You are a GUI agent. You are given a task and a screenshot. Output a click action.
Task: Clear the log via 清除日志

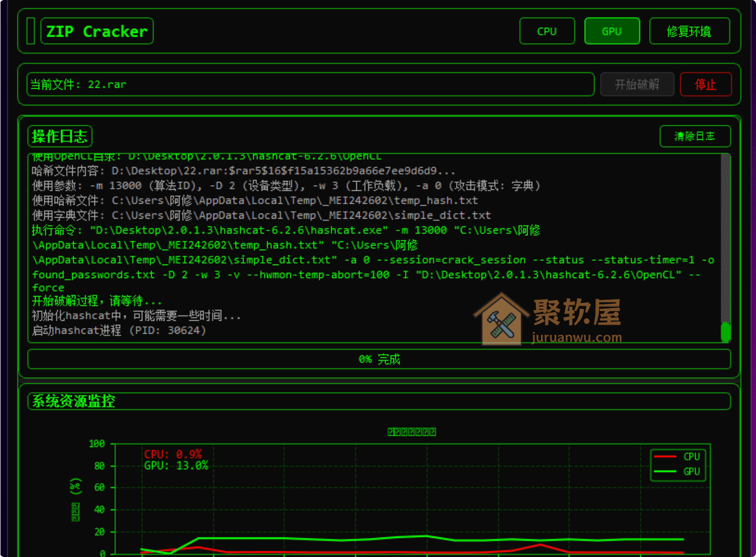[x=695, y=136]
